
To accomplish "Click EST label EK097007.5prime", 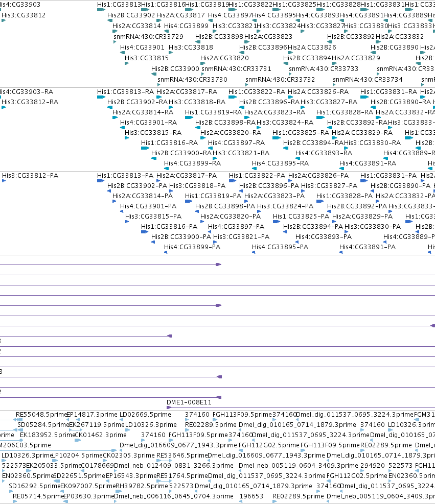I will (88, 486).
